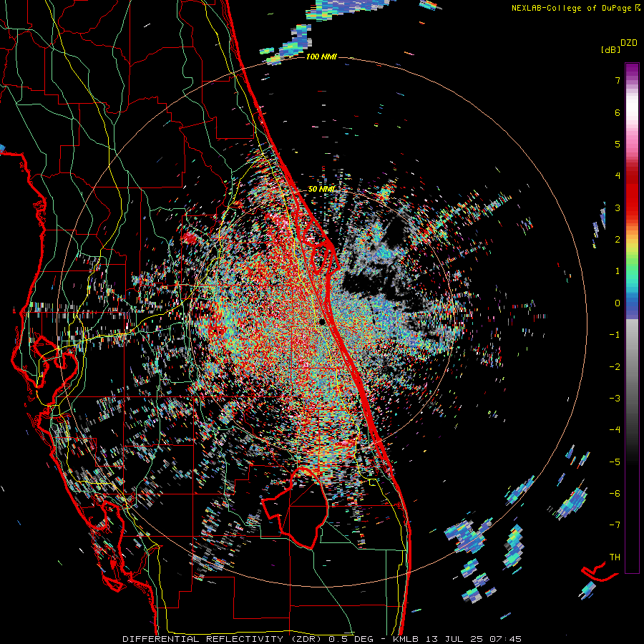Click the color scale value 6
This screenshot has width=644, height=644.
618,112
